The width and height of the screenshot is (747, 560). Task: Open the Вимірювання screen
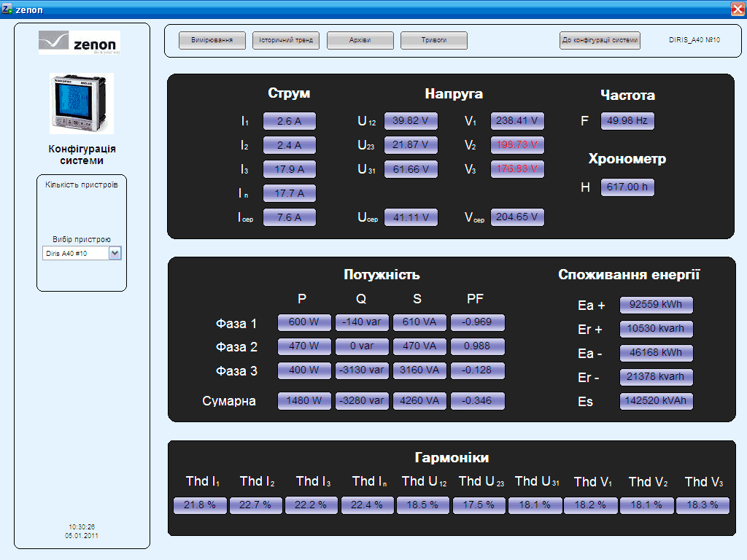(212, 41)
